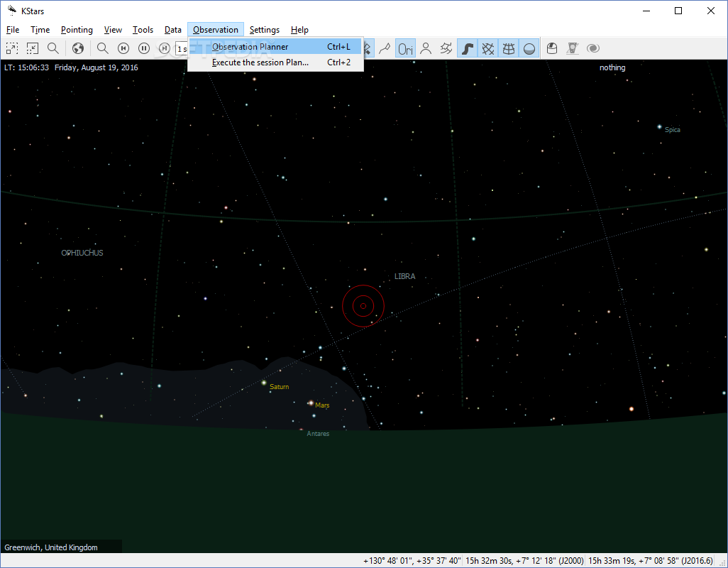Click the OPHIUCHUS constellation label
728x568 pixels.
(82, 253)
